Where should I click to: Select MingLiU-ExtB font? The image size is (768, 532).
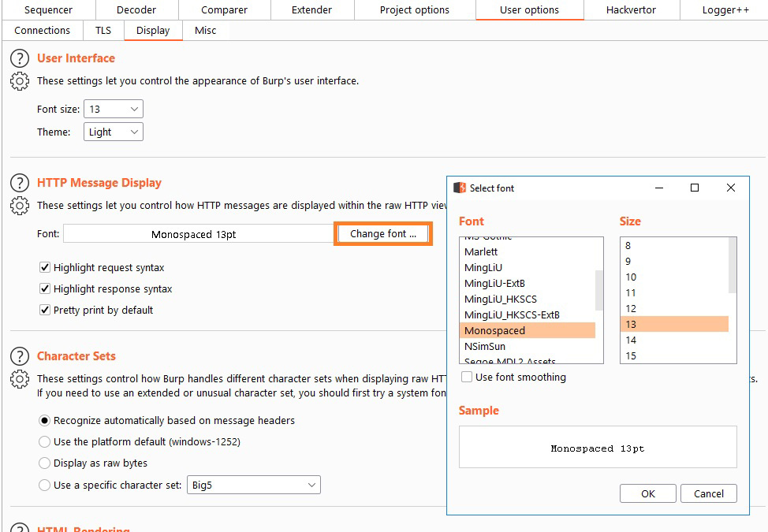pyautogui.click(x=527, y=283)
